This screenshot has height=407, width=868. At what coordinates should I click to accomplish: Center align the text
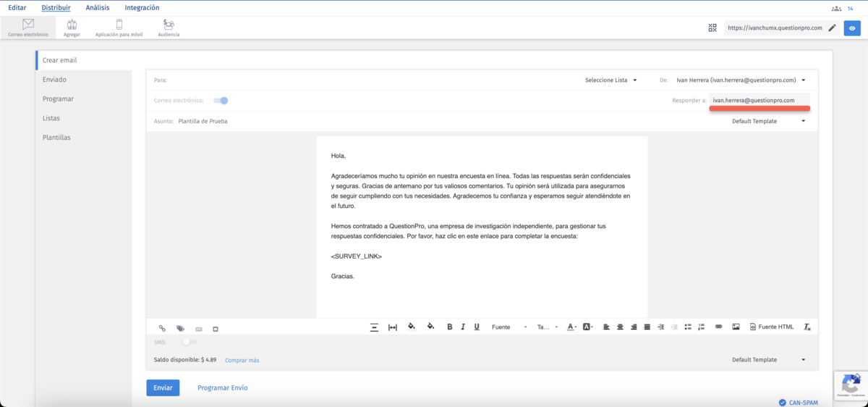[x=620, y=327]
